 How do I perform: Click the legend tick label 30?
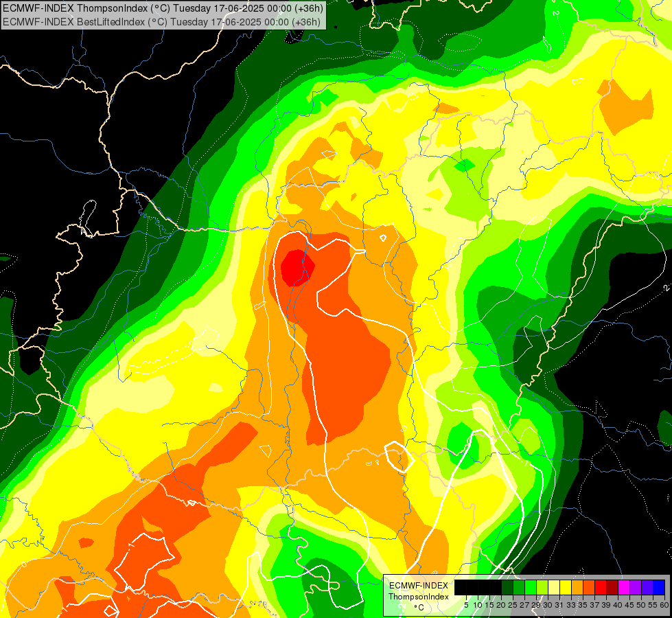(548, 605)
